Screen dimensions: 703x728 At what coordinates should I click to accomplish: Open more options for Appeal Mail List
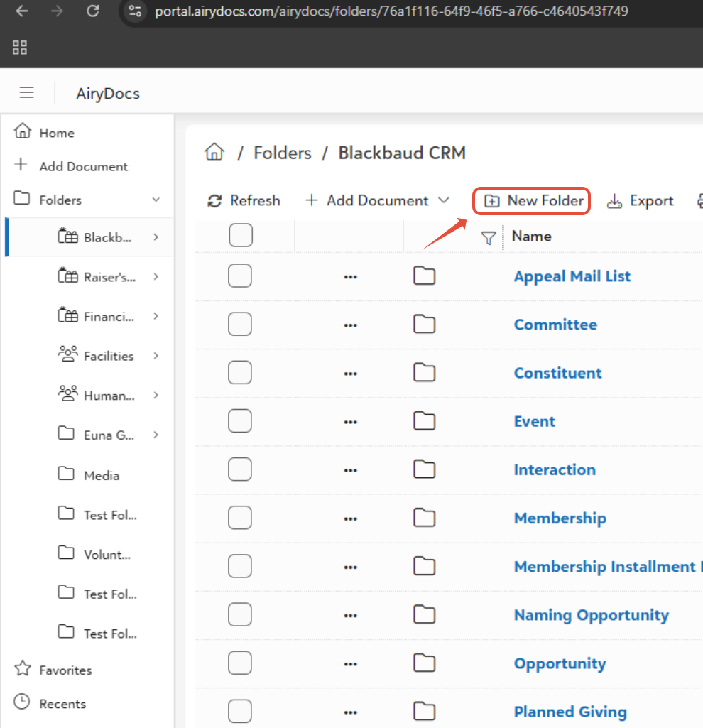tap(351, 277)
